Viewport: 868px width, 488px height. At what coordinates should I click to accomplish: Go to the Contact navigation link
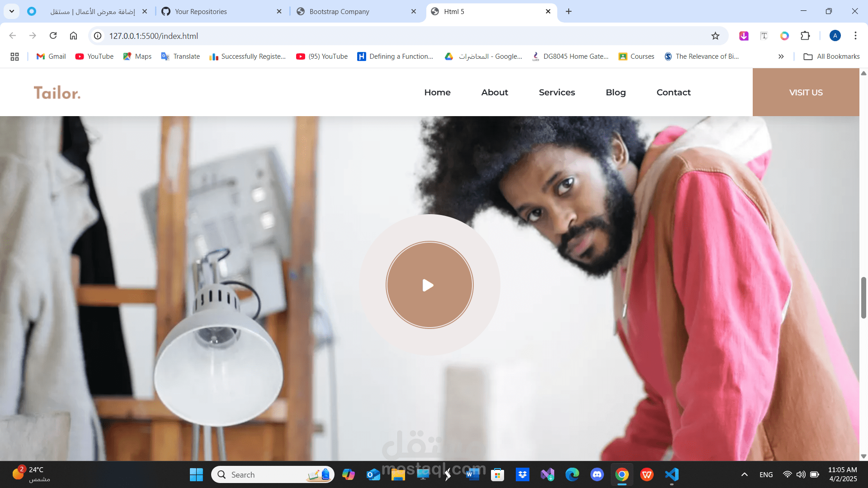pos(673,92)
